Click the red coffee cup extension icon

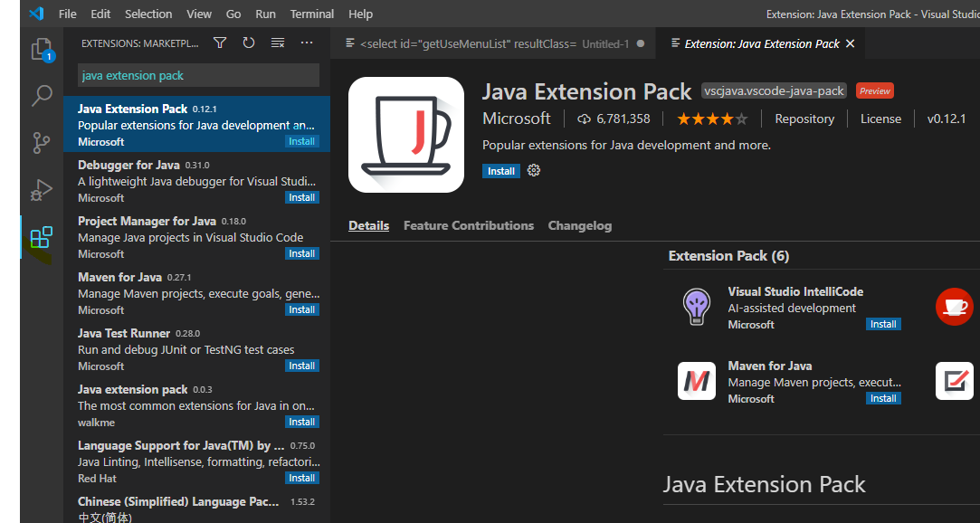click(x=955, y=307)
